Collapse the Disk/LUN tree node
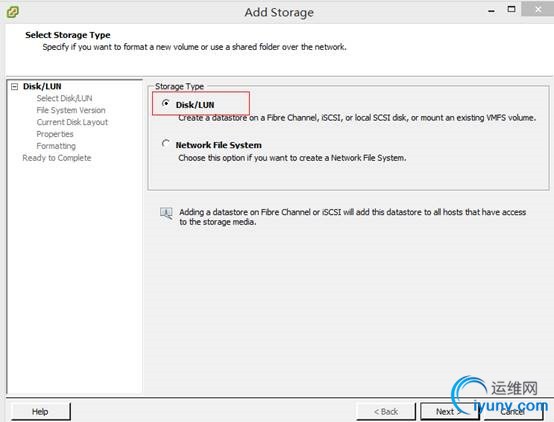The width and height of the screenshot is (554, 422). [x=14, y=87]
